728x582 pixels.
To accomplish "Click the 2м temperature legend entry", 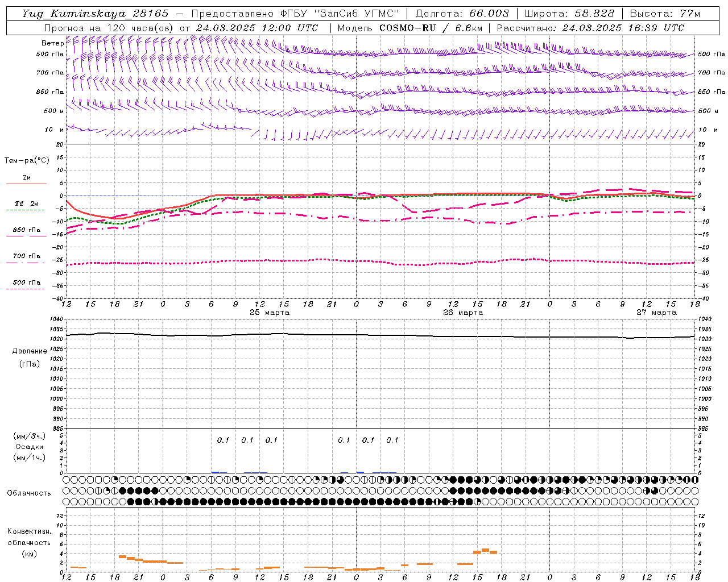I will point(27,178).
